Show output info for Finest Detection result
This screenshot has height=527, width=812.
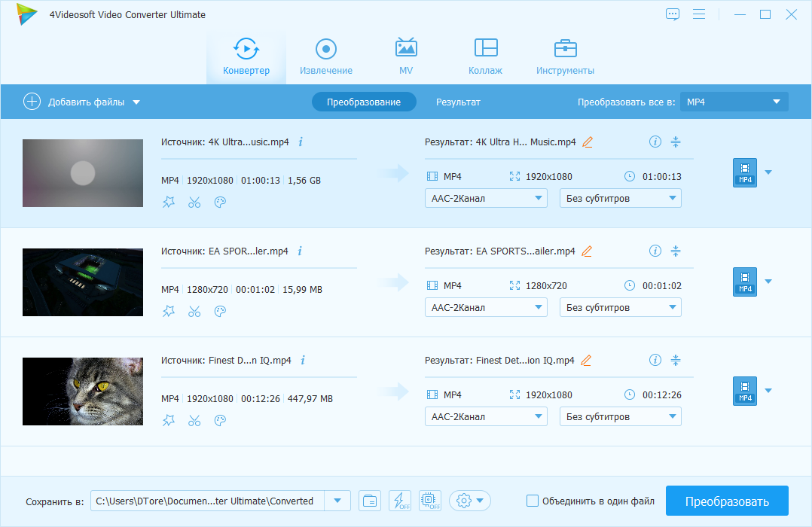click(x=655, y=361)
